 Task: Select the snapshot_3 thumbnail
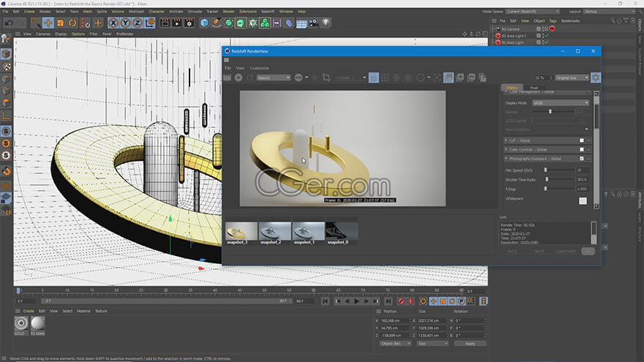[x=241, y=232]
